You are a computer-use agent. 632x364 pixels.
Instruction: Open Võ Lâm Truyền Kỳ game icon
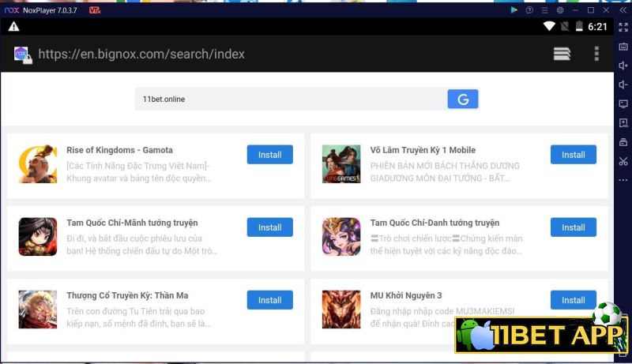341,164
